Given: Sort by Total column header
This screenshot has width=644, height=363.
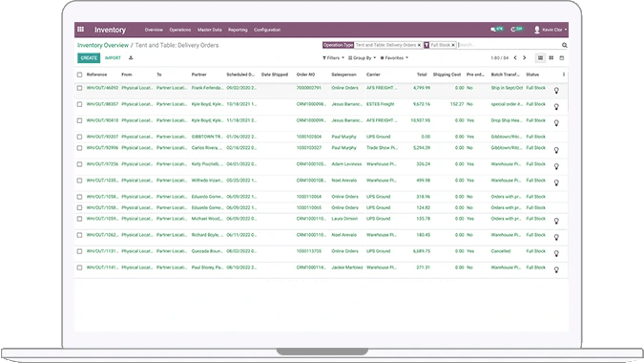Looking at the screenshot, I should point(422,75).
